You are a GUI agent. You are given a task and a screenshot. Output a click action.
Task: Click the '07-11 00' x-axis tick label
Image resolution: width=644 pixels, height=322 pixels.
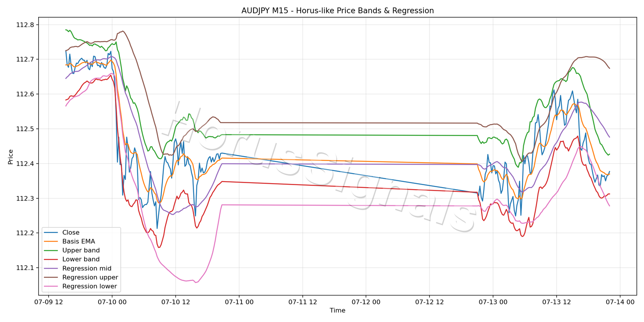coord(239,302)
